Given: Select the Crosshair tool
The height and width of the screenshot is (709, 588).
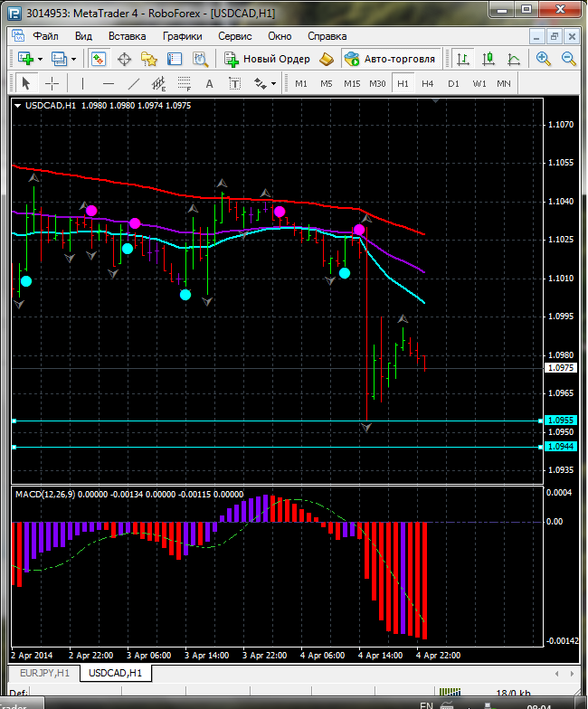Looking at the screenshot, I should (x=52, y=83).
